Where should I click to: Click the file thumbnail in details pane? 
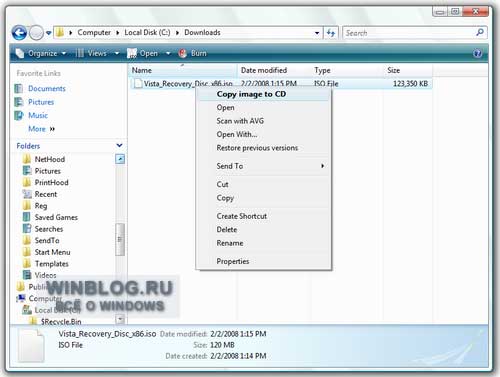[x=31, y=346]
